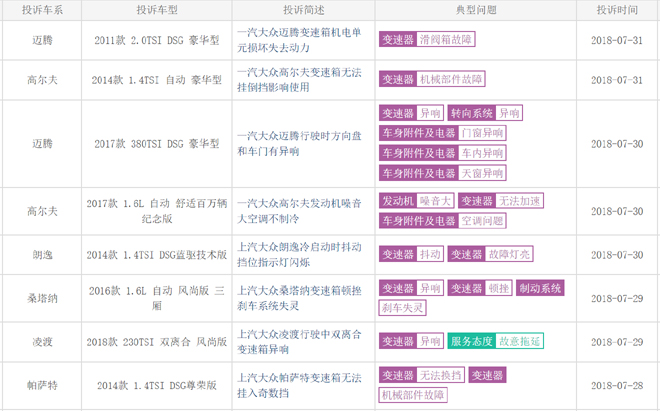Click the 投诉车系 column header
Screen dimensions: 660x411
point(42,10)
